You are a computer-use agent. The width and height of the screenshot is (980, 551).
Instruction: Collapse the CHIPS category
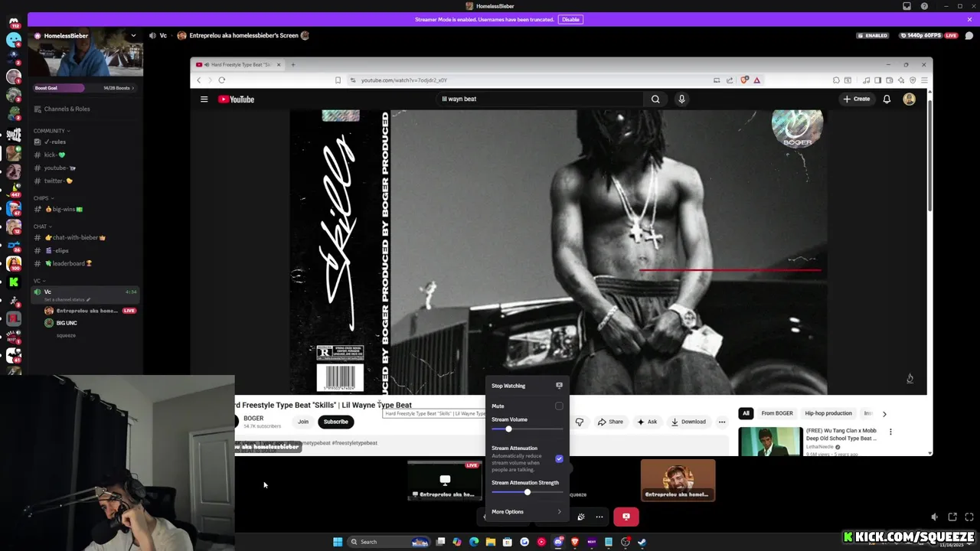42,198
